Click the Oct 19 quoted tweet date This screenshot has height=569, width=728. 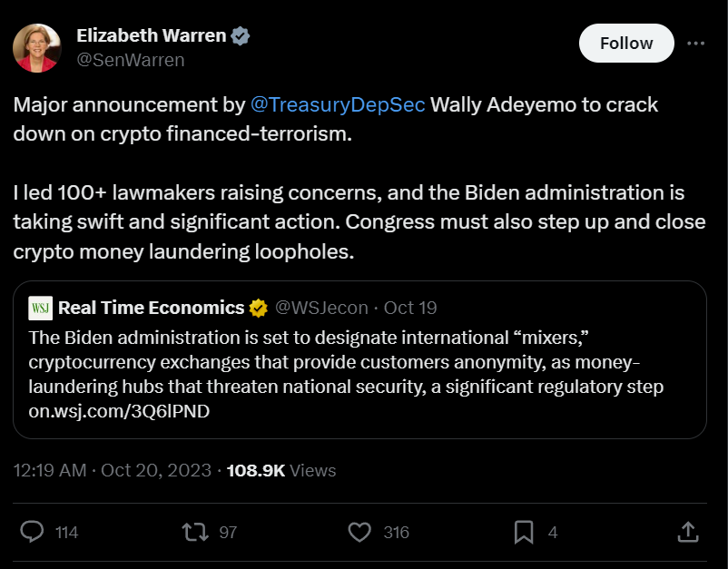(410, 308)
